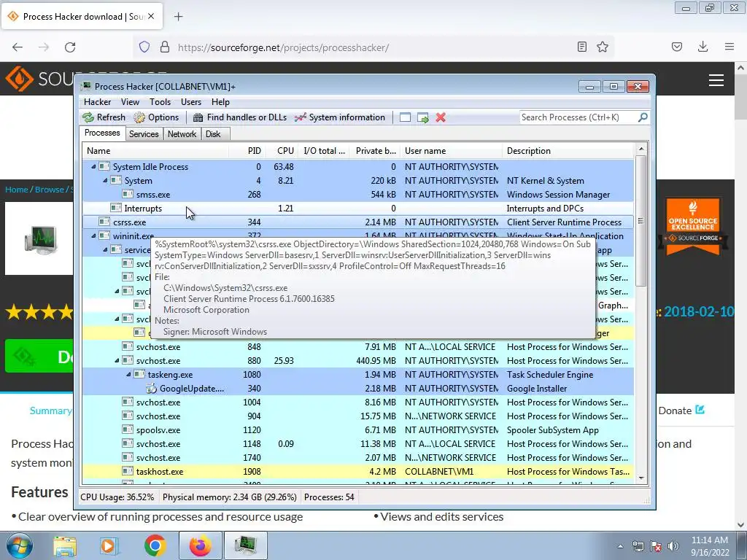
Task: Click the Browse breadcrumb link
Action: click(49, 189)
